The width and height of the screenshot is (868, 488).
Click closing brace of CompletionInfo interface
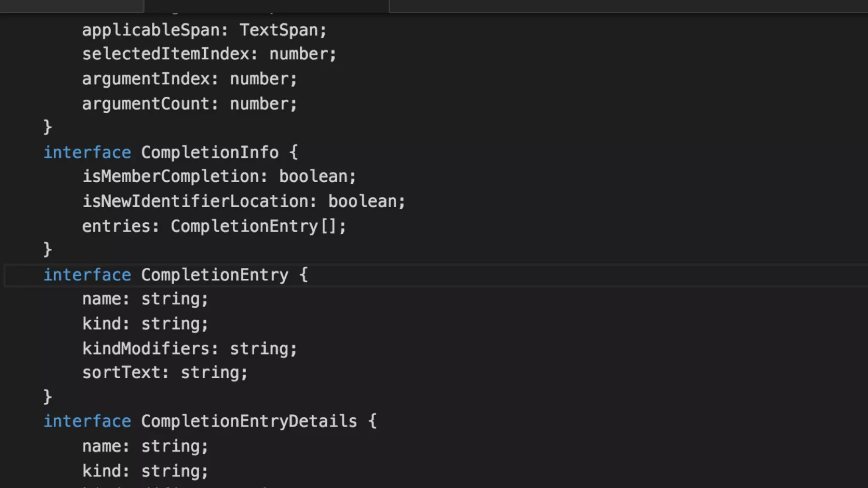click(47, 250)
